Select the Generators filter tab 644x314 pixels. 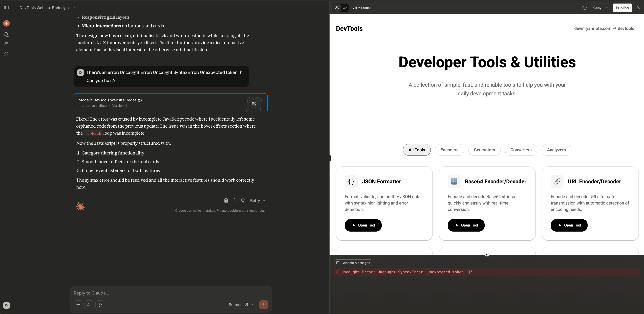[484, 150]
